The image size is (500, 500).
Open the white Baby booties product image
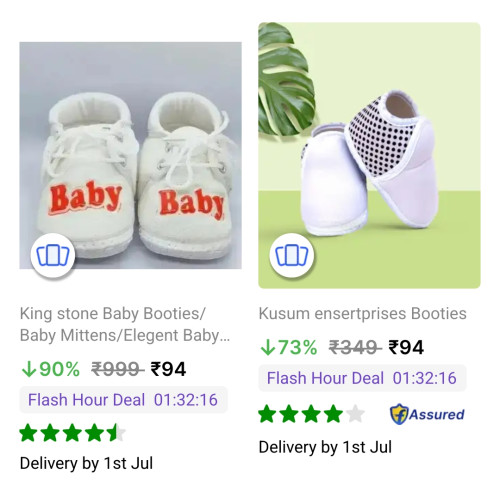tap(130, 155)
